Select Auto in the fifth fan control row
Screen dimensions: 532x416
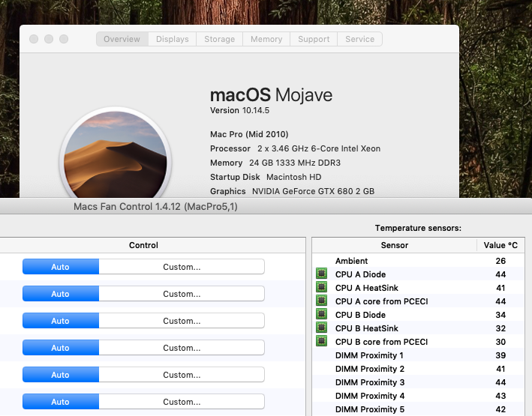pos(61,375)
